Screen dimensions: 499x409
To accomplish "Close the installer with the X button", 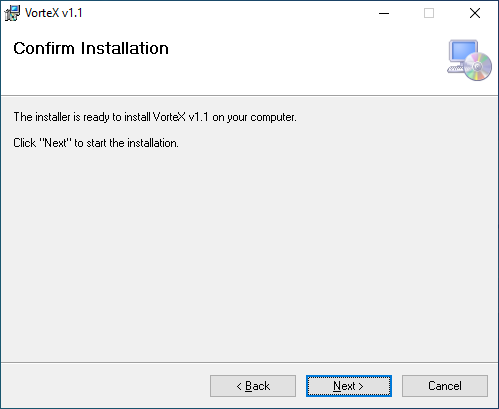I will coord(475,13).
